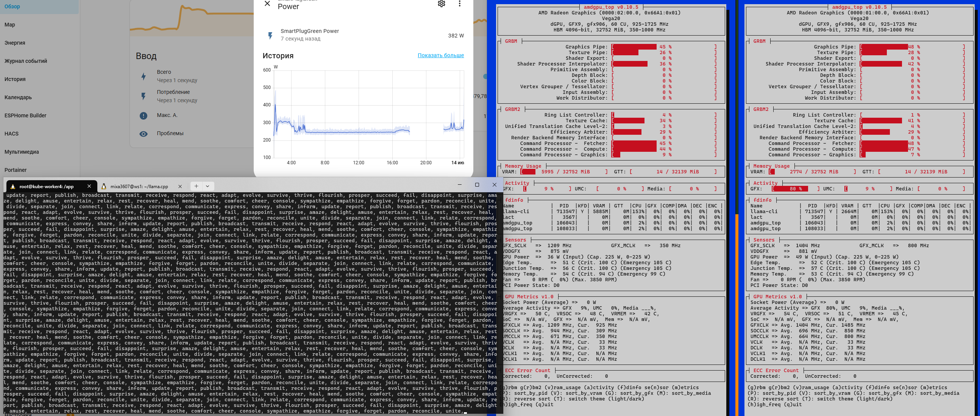
Task: Click the alert icon beside Макс. А.
Action: pyautogui.click(x=144, y=115)
